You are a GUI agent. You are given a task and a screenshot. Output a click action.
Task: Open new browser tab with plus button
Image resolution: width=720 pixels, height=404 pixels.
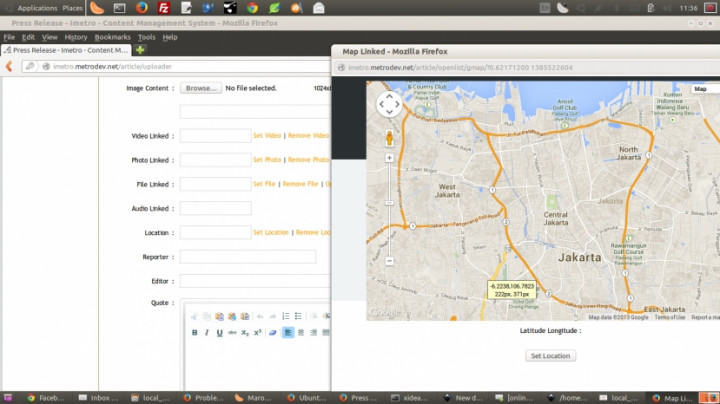pos(140,49)
